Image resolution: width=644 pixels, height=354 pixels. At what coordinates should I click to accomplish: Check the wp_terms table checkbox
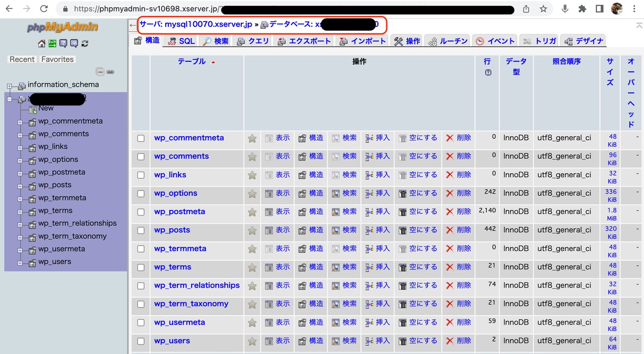click(141, 267)
